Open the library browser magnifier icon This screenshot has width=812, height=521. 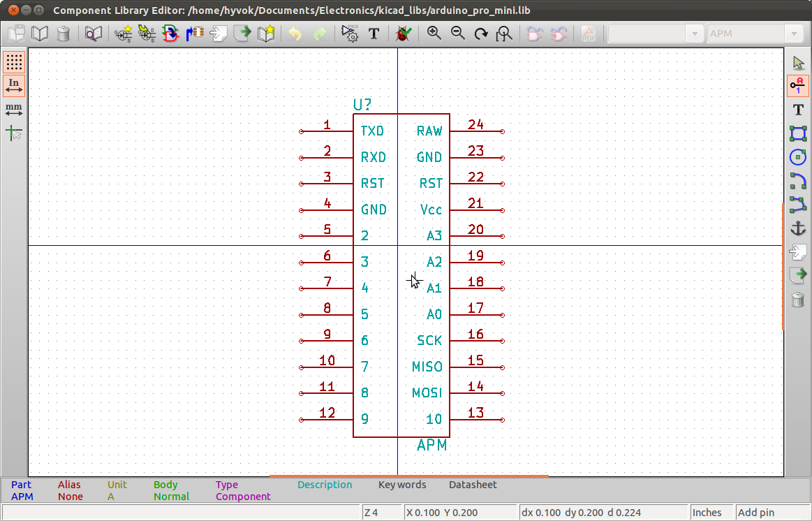point(94,34)
